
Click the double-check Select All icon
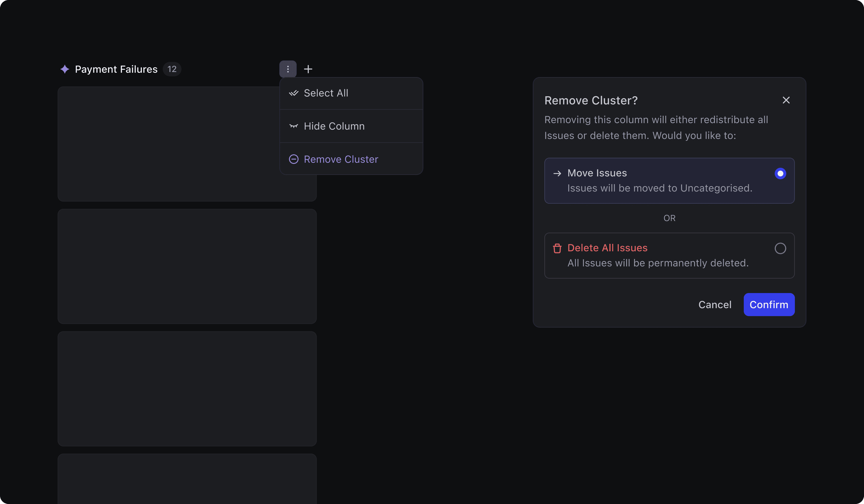[x=294, y=93]
